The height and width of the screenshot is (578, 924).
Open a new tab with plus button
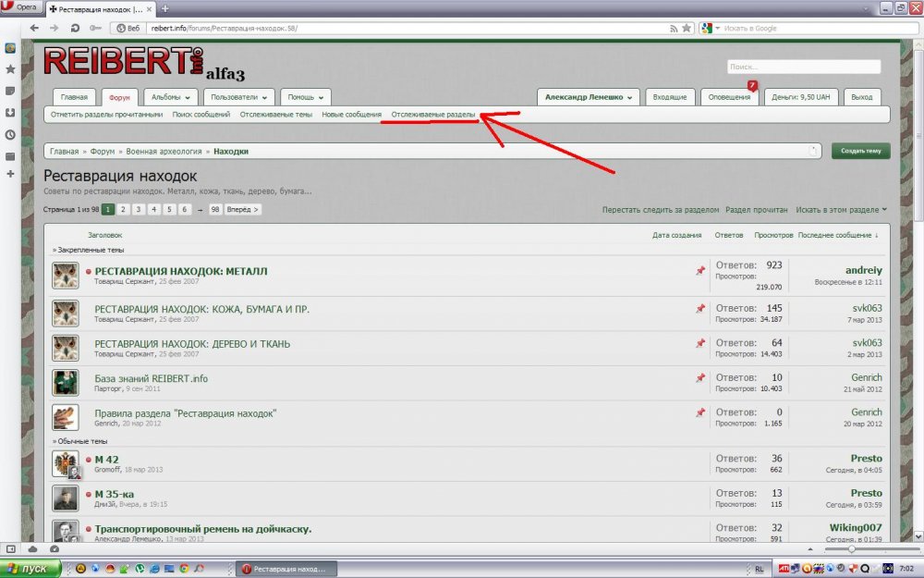point(165,8)
